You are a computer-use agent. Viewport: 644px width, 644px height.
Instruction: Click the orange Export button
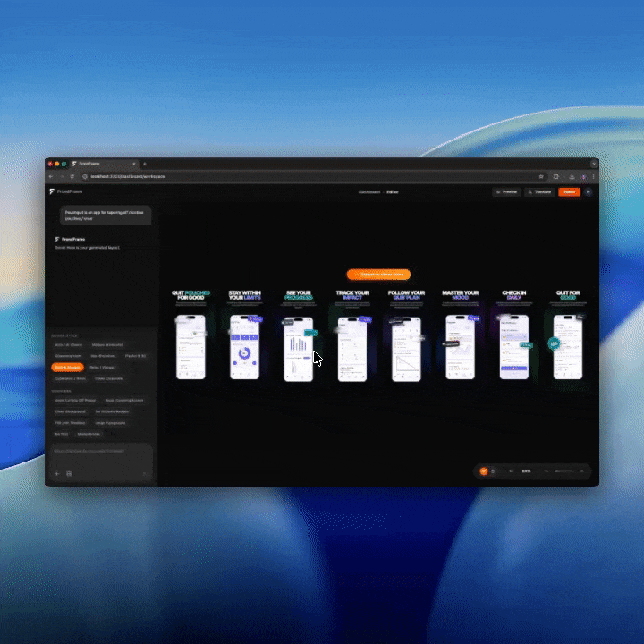569,191
